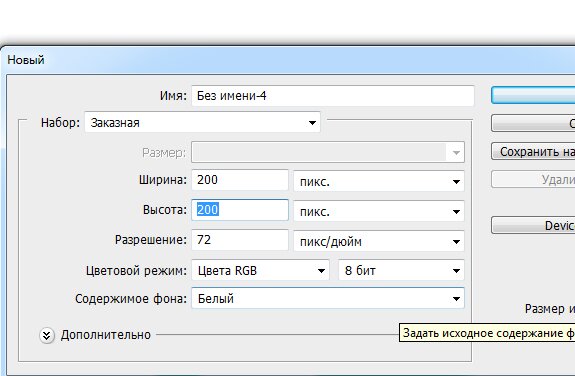Click the disabled Удалить набор button
The width and height of the screenshot is (575, 376).
(x=533, y=179)
